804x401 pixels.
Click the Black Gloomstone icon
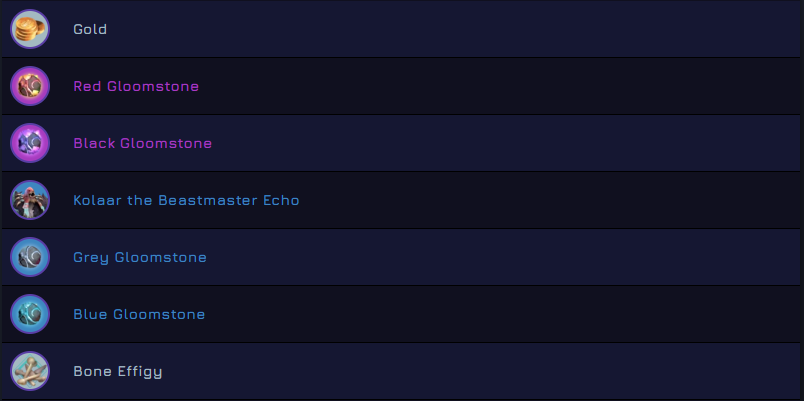[x=30, y=143]
